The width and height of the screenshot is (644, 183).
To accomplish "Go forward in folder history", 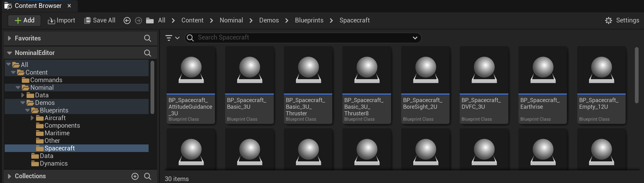I will (138, 21).
